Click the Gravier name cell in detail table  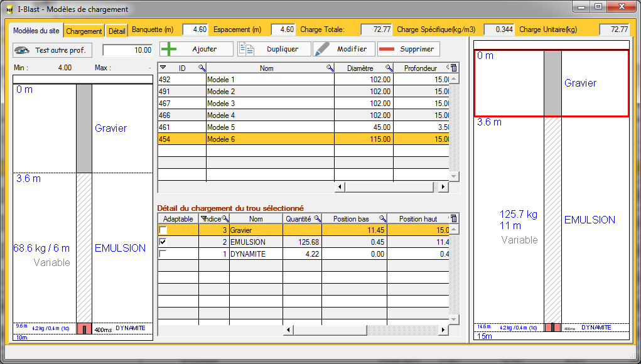point(256,230)
